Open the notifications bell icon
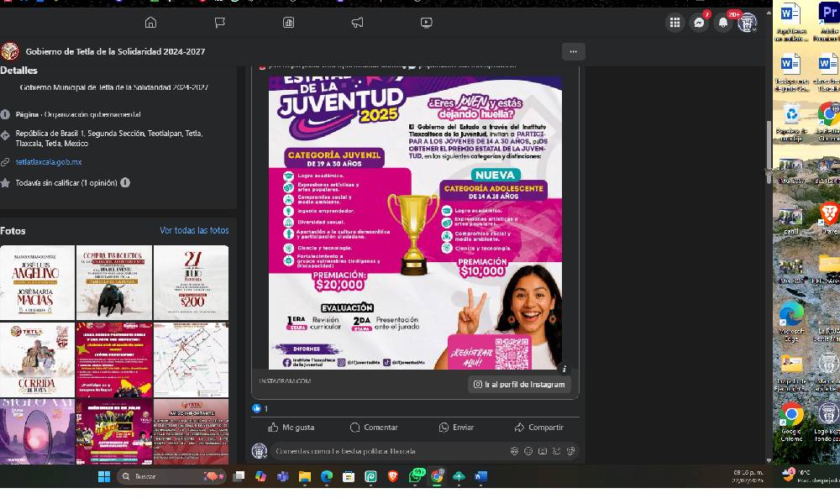The width and height of the screenshot is (840, 504). click(x=723, y=24)
